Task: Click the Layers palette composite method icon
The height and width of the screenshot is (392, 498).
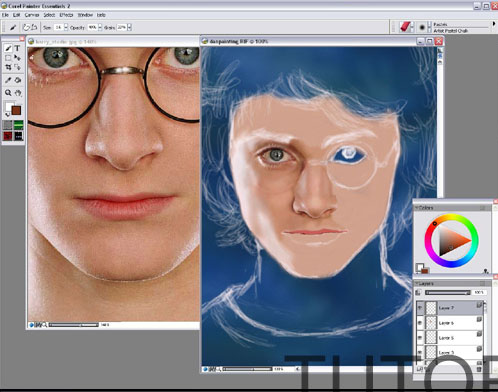Action: coord(418,292)
